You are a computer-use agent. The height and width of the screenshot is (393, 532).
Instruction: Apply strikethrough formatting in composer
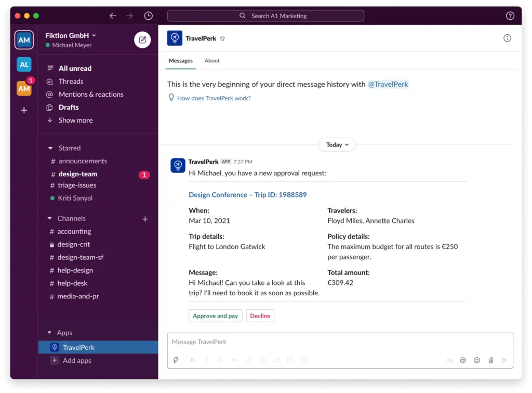pyautogui.click(x=220, y=360)
